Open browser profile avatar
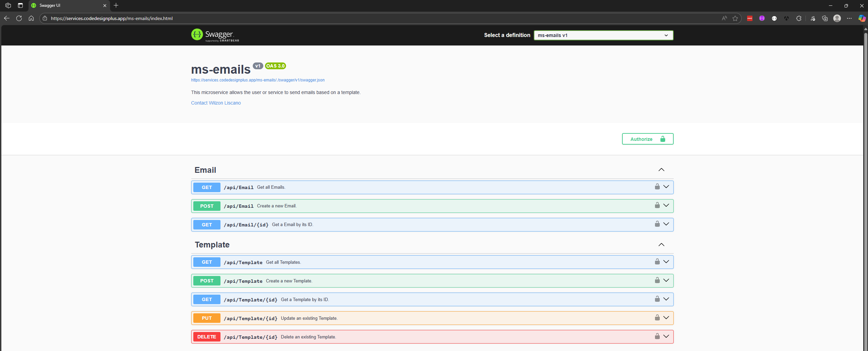The height and width of the screenshot is (351, 868). (x=837, y=18)
